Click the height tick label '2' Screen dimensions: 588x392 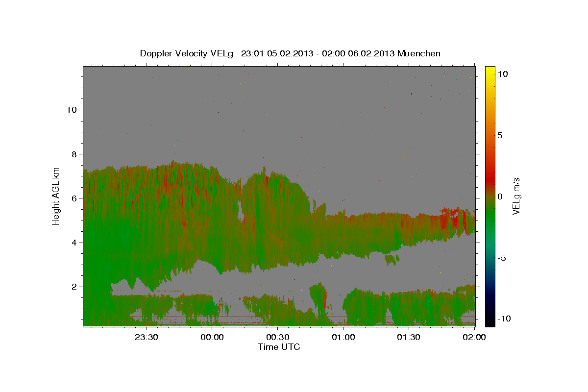(x=73, y=287)
